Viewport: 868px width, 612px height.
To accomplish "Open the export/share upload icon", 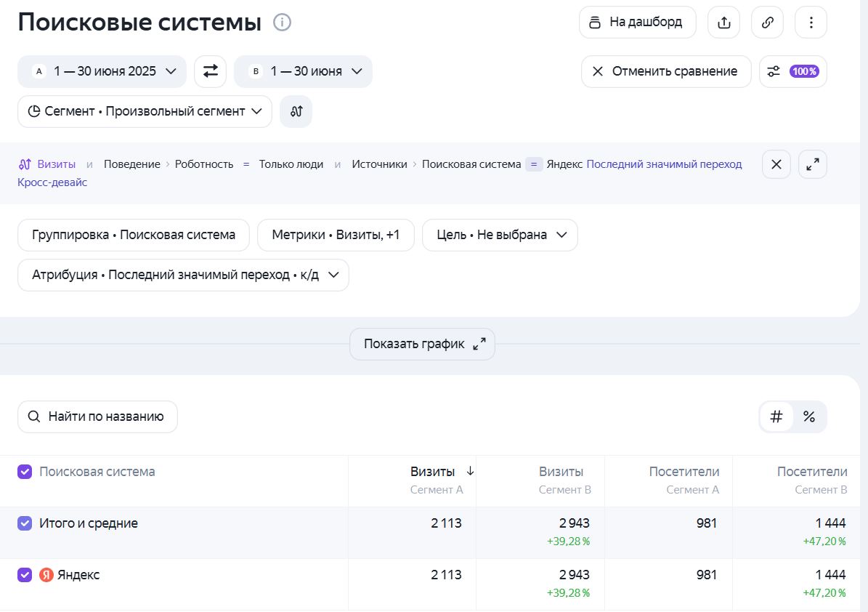I will click(723, 23).
